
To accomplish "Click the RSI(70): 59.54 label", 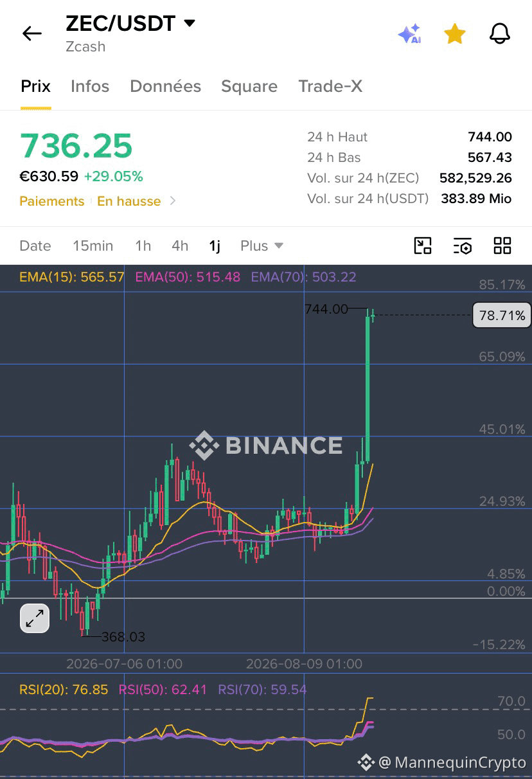I will coord(263,690).
